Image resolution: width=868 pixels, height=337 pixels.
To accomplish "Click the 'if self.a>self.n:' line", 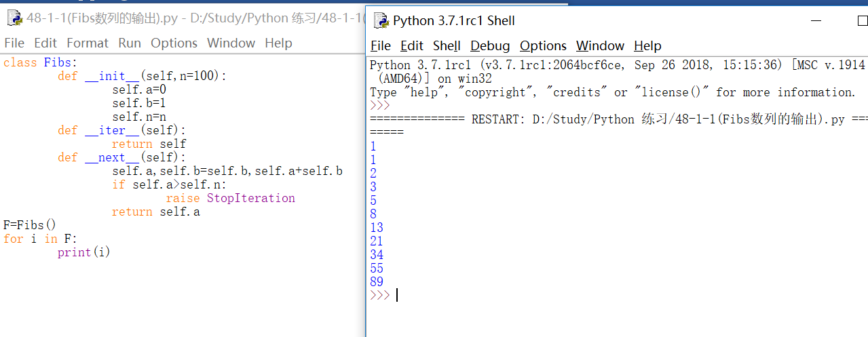I will [x=169, y=184].
